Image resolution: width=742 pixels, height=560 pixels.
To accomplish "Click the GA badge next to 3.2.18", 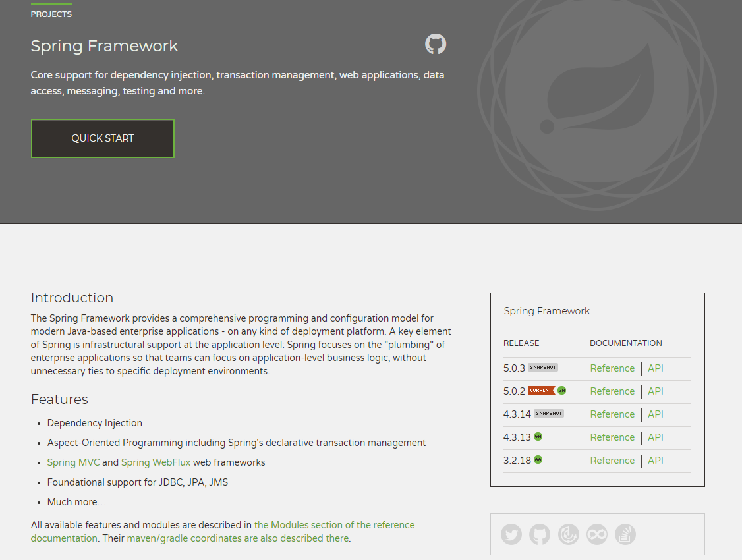I will click(x=538, y=460).
